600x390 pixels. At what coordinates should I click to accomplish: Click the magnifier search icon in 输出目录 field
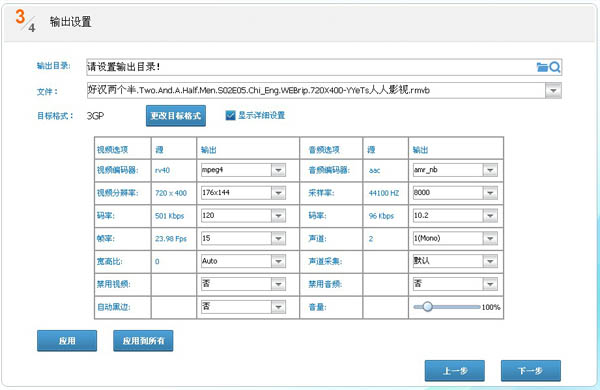[x=554, y=67]
